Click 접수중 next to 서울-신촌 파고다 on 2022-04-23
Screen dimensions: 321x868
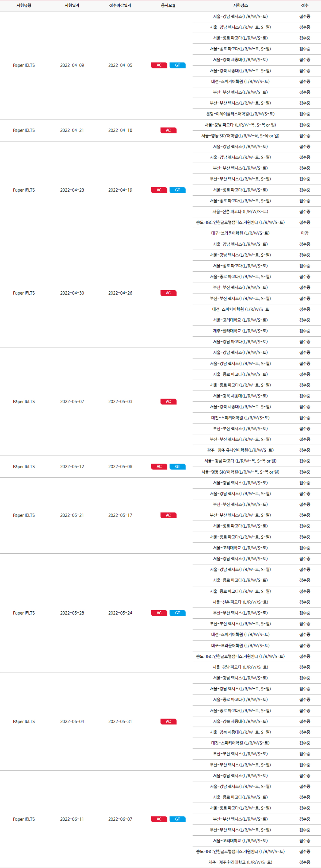click(304, 212)
